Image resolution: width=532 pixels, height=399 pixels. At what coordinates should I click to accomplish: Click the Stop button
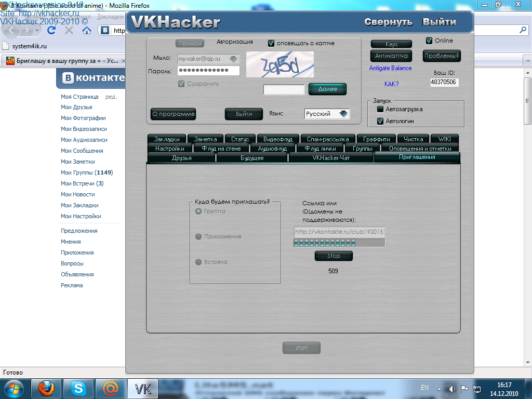[334, 256]
